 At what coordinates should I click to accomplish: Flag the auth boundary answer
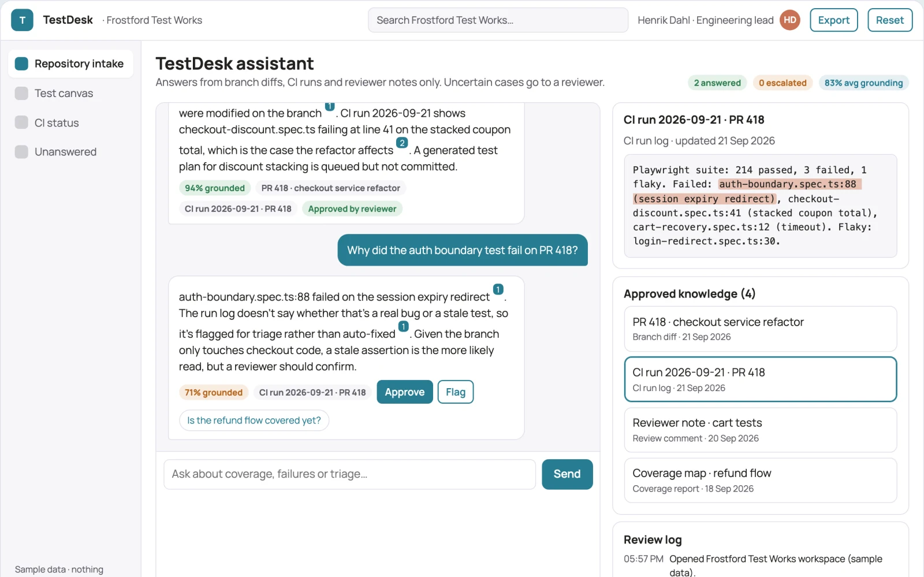(455, 392)
